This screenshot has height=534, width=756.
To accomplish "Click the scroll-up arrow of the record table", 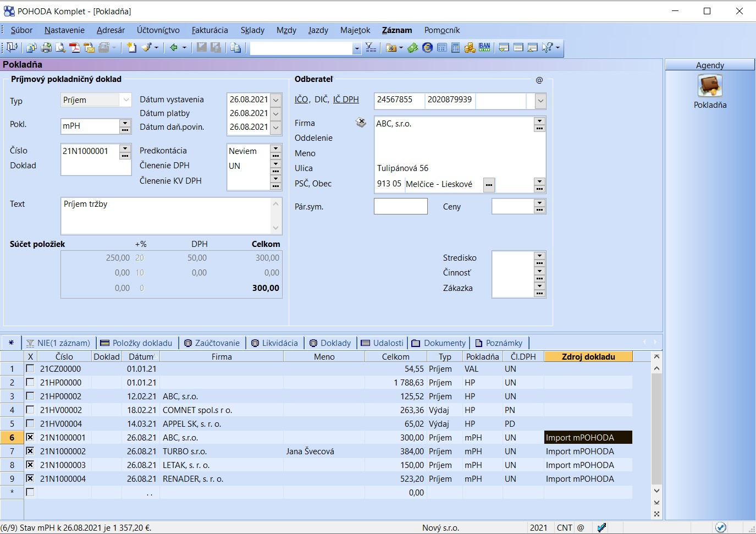I will 656,368.
